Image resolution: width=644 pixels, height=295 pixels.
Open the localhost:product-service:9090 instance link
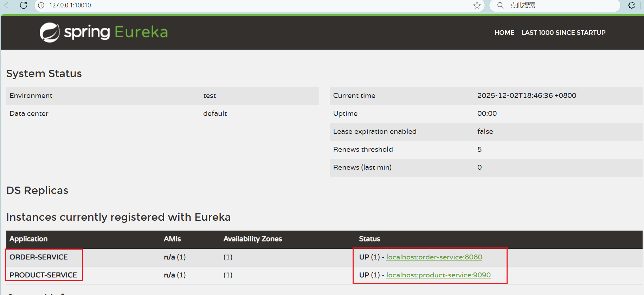coord(438,275)
